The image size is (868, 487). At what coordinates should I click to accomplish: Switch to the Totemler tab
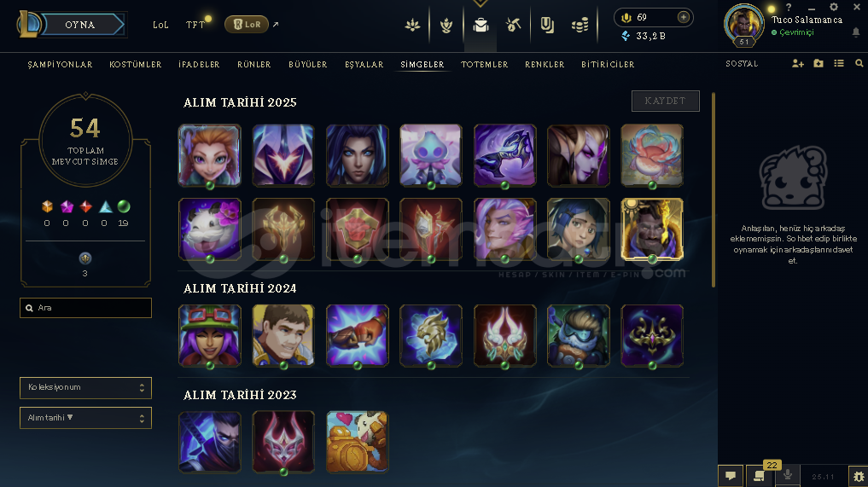pos(485,65)
